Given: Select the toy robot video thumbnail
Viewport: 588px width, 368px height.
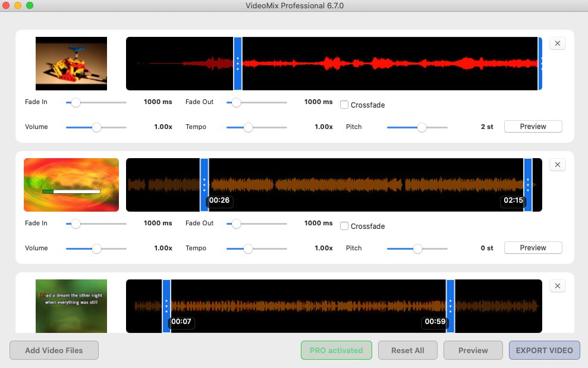Looking at the screenshot, I should click(71, 64).
